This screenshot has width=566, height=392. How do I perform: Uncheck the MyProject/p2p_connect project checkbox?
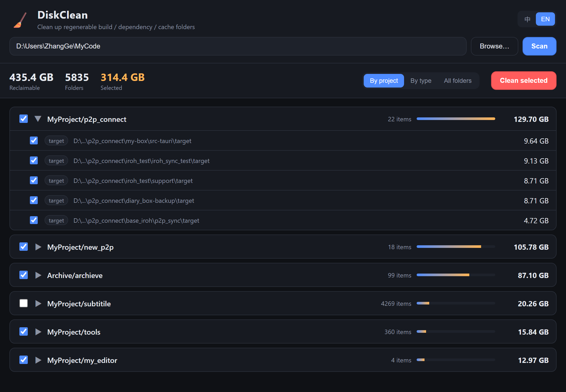pyautogui.click(x=24, y=119)
